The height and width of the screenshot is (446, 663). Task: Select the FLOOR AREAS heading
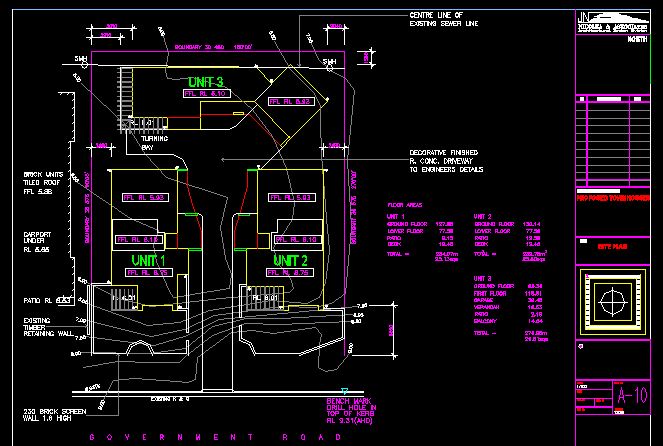point(405,205)
